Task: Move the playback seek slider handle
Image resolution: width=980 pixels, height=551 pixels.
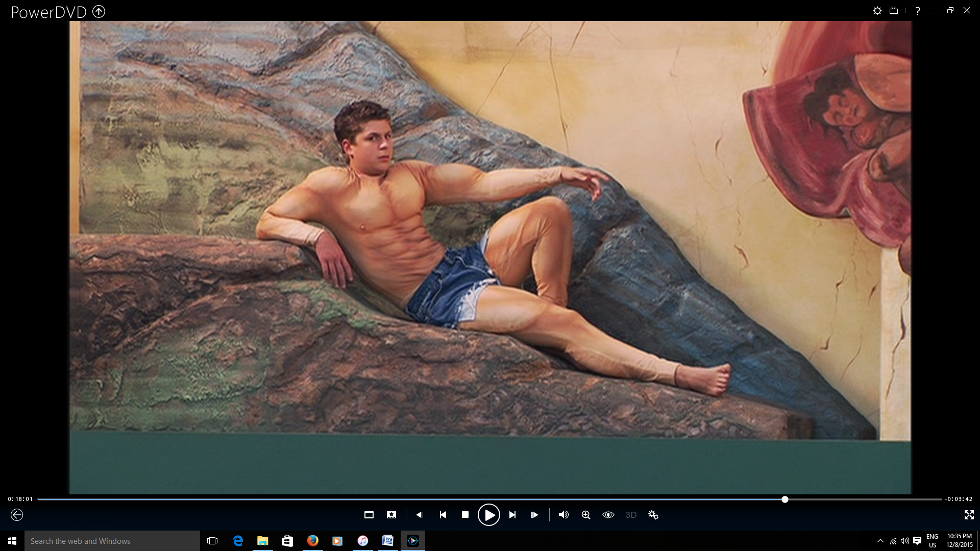Action: [785, 499]
